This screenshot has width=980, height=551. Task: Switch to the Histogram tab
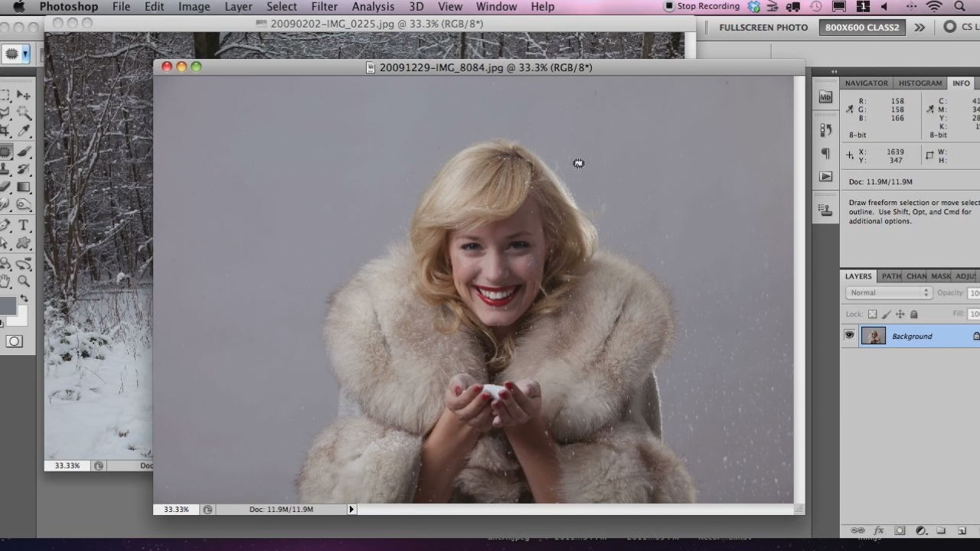pos(920,83)
